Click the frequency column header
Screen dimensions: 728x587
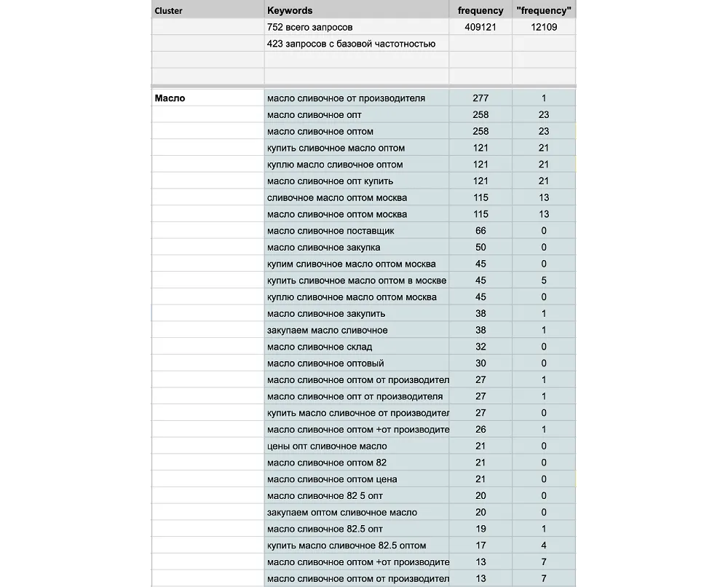(x=480, y=10)
